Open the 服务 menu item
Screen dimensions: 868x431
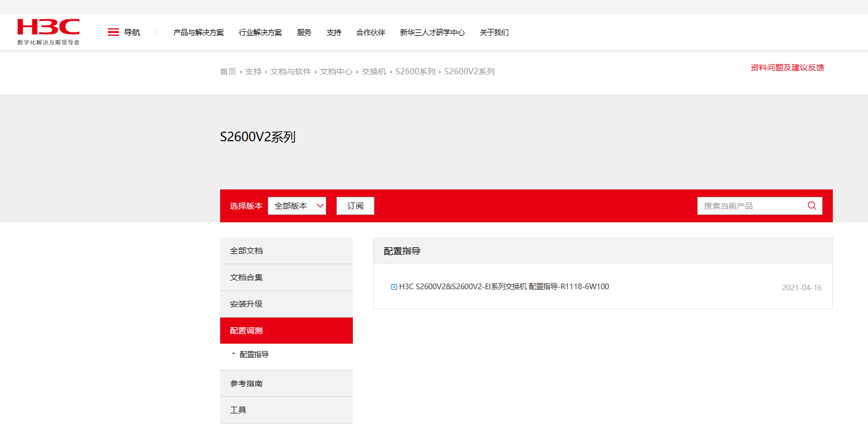pos(304,32)
